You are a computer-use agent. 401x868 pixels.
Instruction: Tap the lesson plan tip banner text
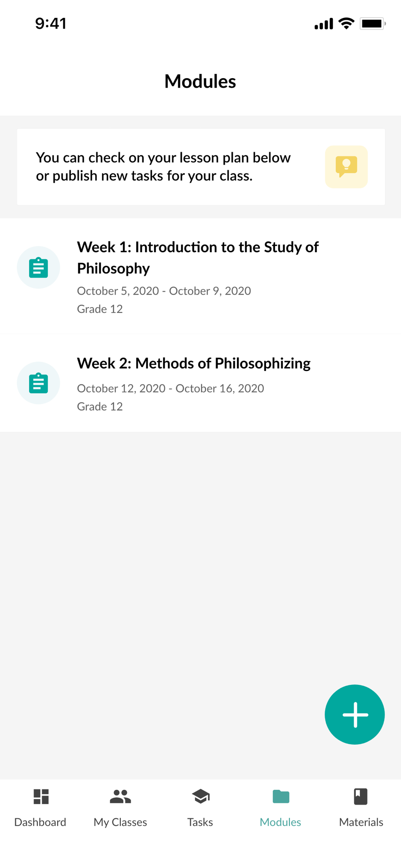(163, 167)
